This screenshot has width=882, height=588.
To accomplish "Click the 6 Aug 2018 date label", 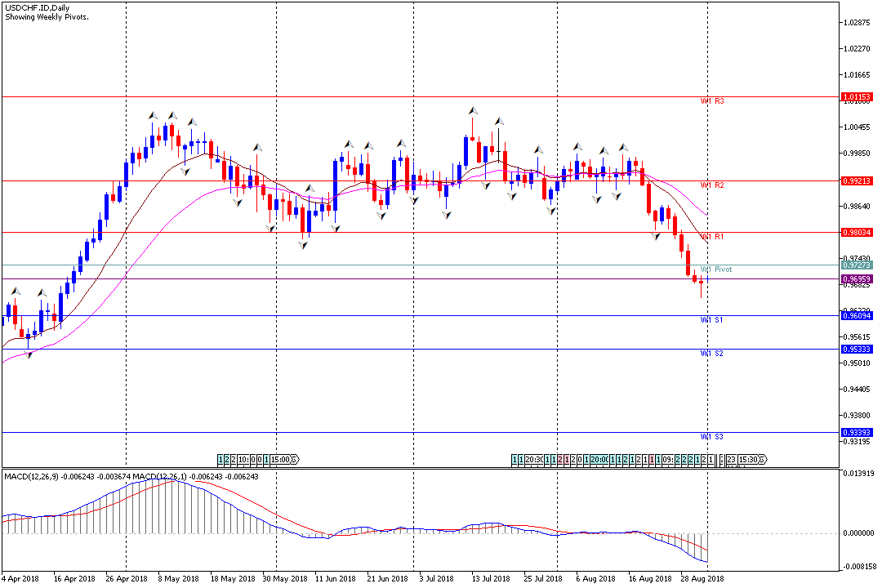I will click(595, 578).
